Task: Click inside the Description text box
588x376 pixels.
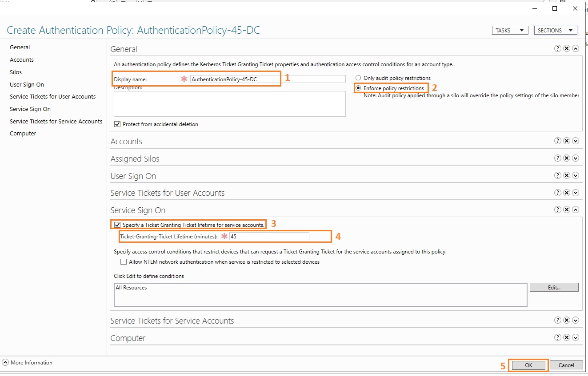Action: [229, 103]
